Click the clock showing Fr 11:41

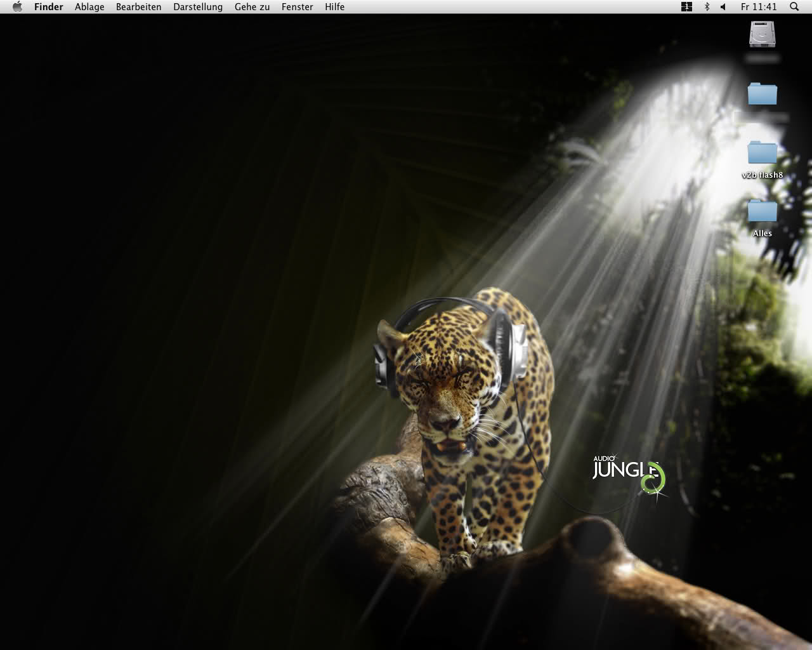[x=759, y=7]
